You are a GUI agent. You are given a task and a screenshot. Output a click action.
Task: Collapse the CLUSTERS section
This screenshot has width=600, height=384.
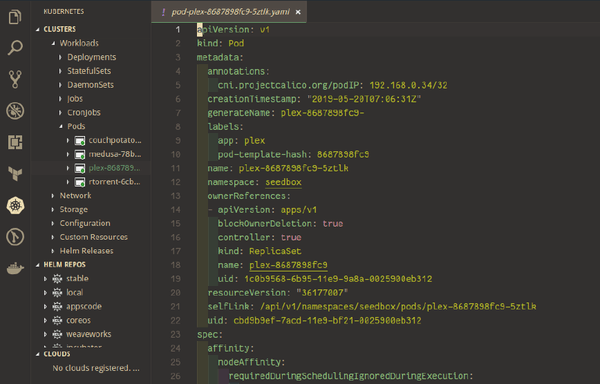click(x=38, y=29)
